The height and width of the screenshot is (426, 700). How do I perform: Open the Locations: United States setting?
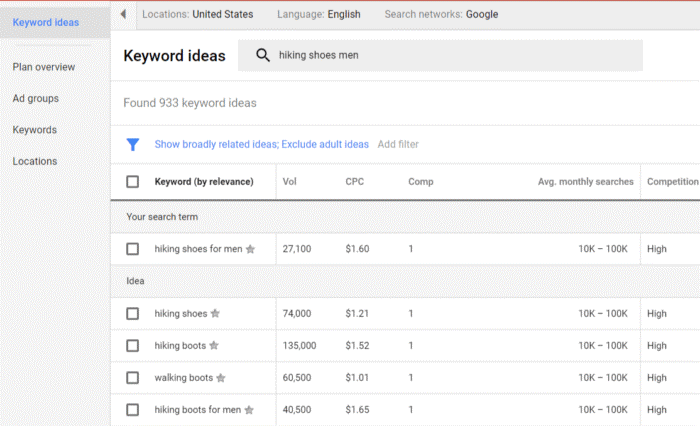coord(197,14)
